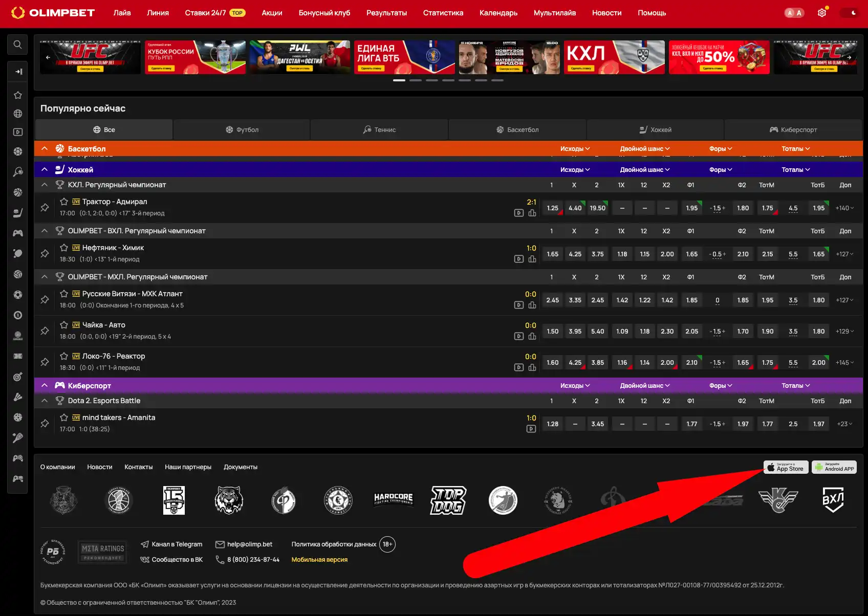
Task: Open Ставки 24/7 menu item
Action: pyautogui.click(x=215, y=13)
